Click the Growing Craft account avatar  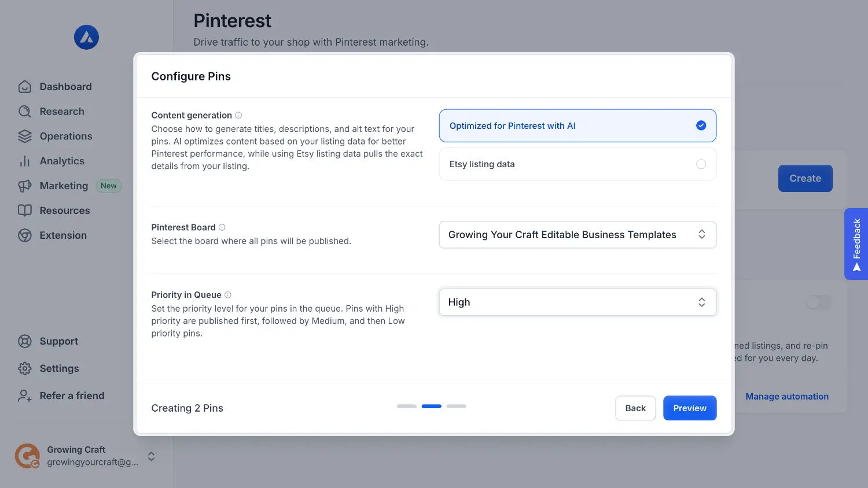[27, 456]
